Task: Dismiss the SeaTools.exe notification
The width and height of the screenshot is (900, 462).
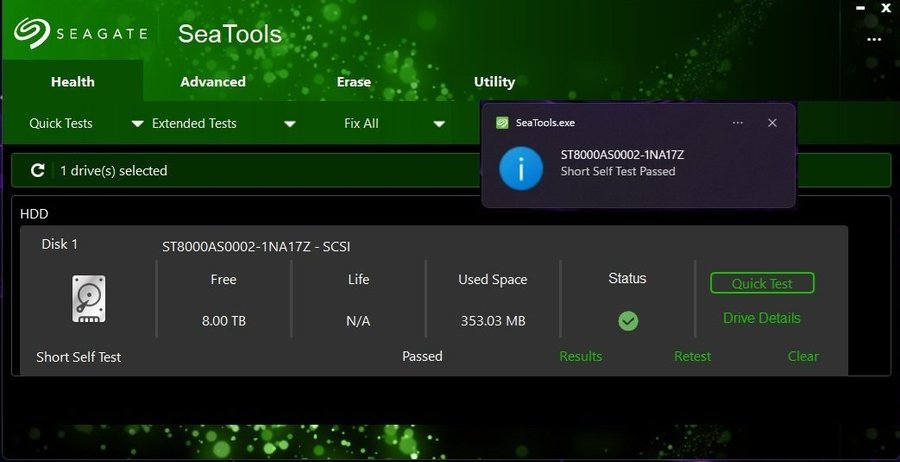Action: (x=772, y=123)
